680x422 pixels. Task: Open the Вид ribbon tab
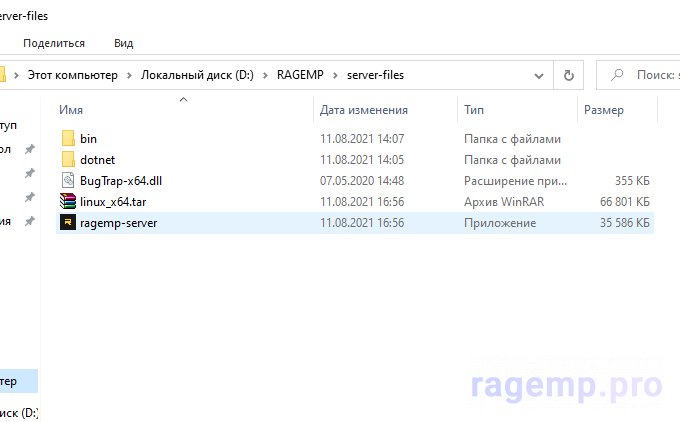click(x=124, y=43)
